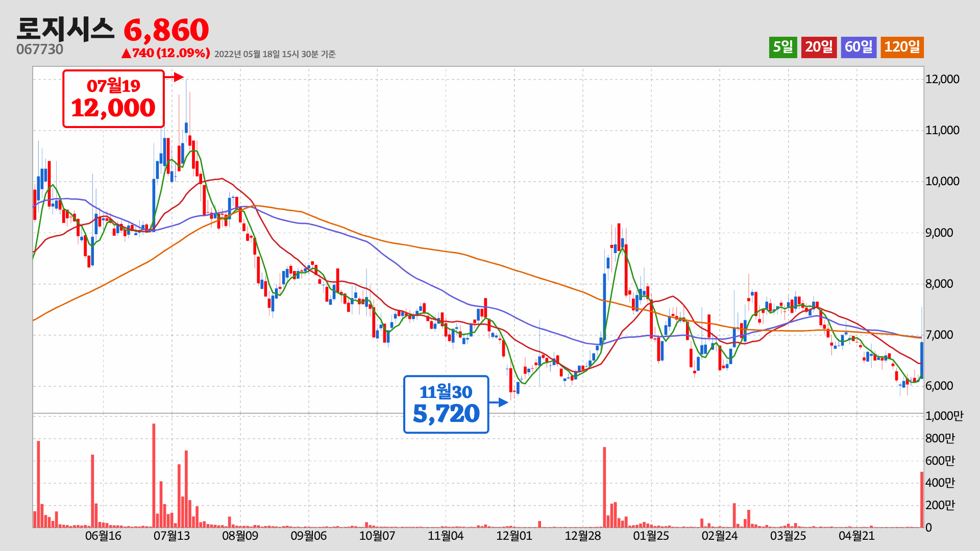Click the current price 6,860
The width and height of the screenshot is (980, 551).
point(166,30)
